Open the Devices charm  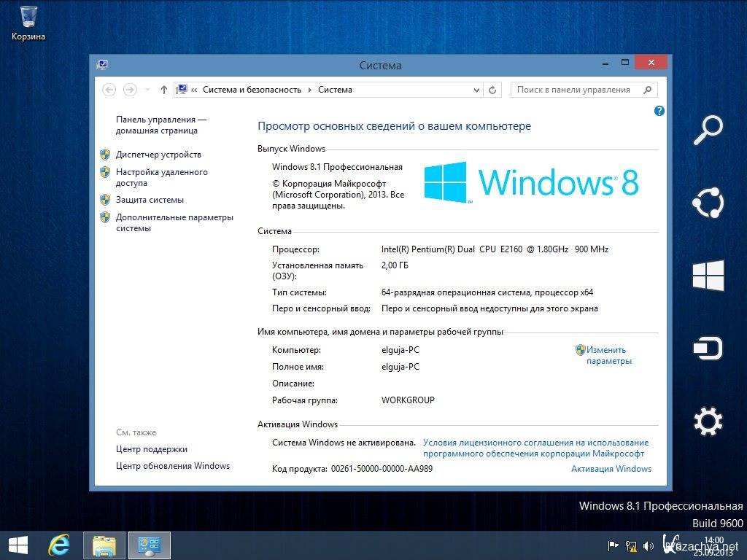[x=707, y=348]
